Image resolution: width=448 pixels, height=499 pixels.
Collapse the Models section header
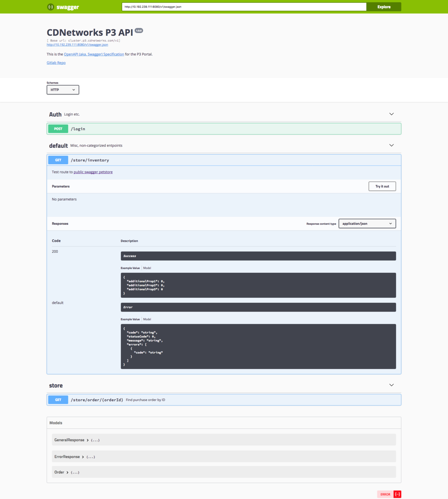224,423
